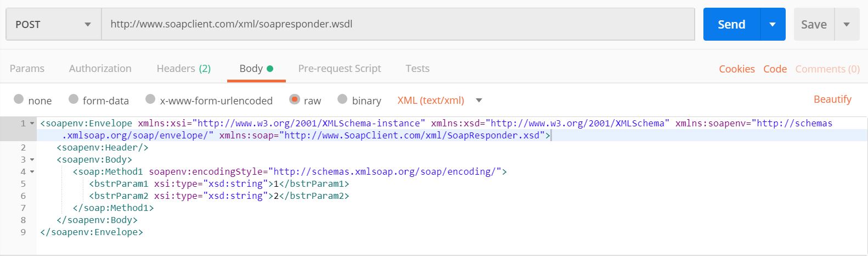Open the Save options dropdown arrow

point(847,25)
